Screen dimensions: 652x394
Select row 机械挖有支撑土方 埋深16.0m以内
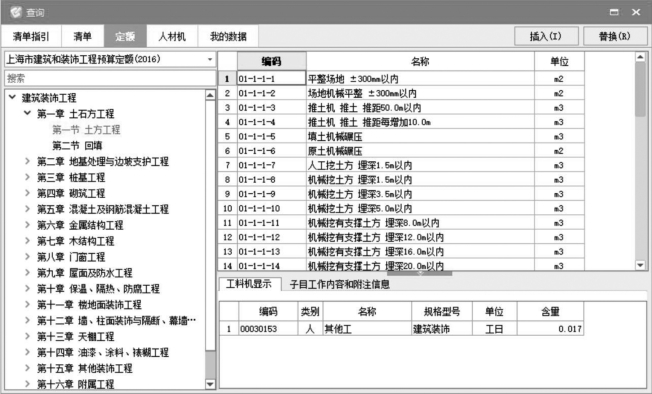point(401,251)
